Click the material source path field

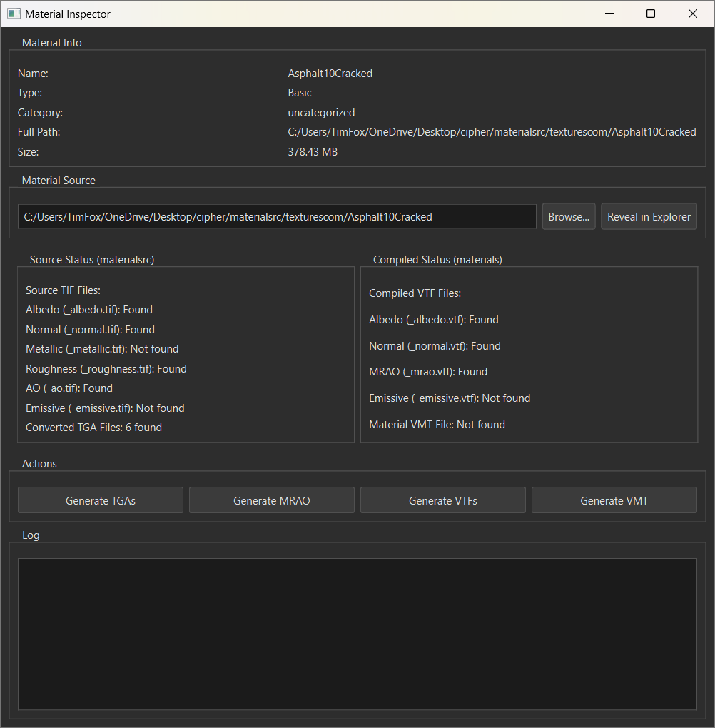tap(277, 216)
